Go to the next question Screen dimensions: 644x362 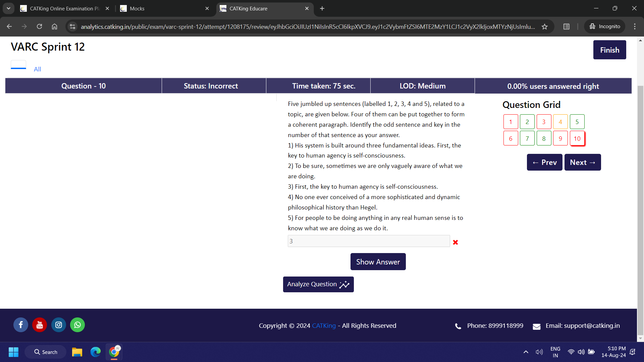point(583,162)
